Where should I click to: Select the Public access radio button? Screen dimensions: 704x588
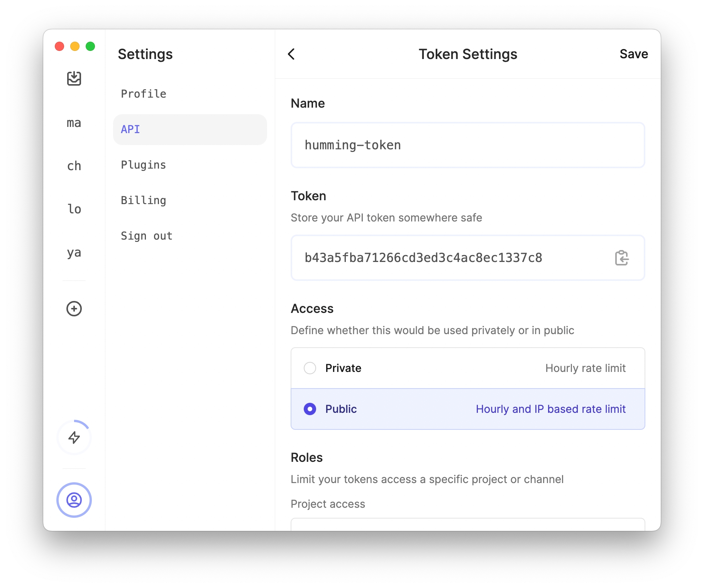(310, 409)
